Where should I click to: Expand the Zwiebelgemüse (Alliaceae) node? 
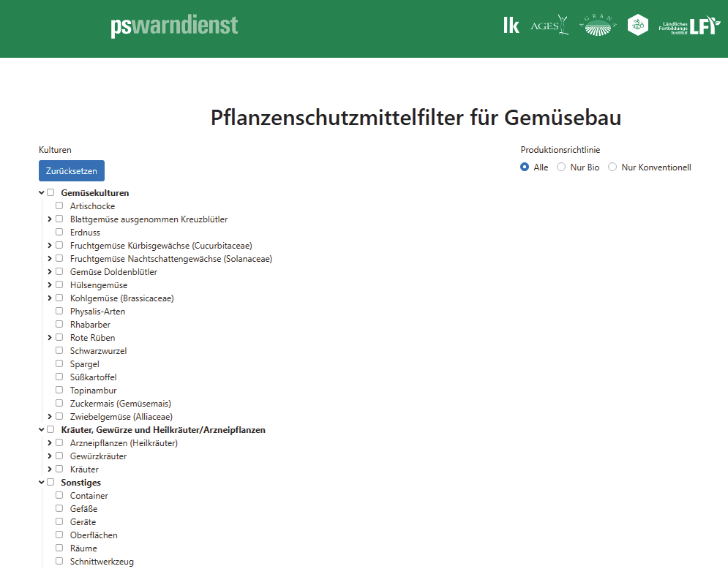(50, 417)
